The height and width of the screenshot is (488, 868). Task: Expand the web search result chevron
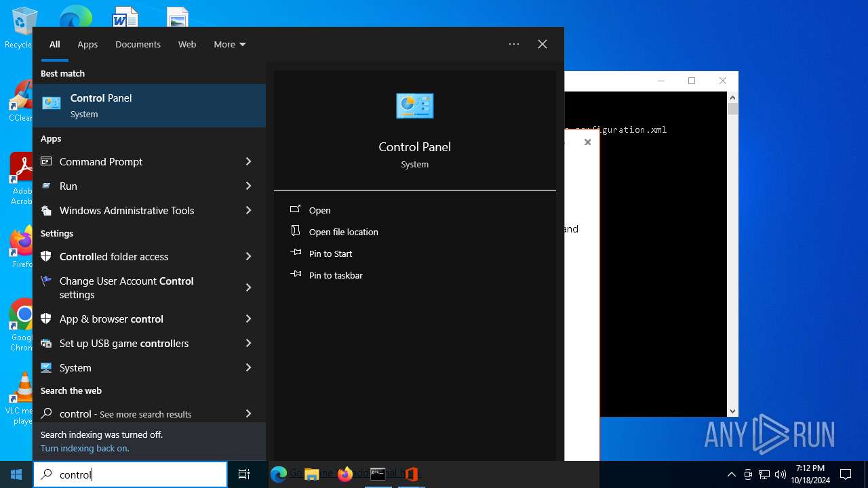coord(248,413)
